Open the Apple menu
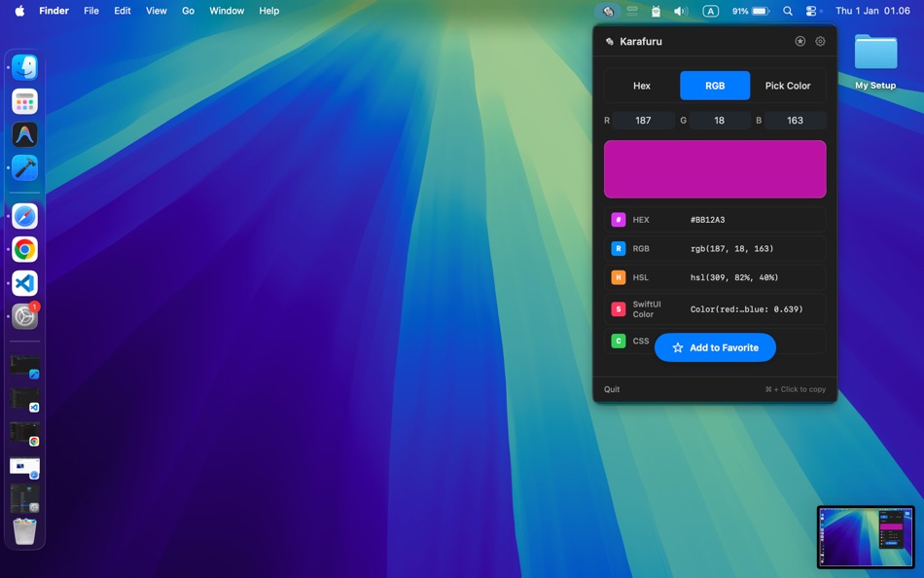The image size is (924, 578). coord(19,11)
